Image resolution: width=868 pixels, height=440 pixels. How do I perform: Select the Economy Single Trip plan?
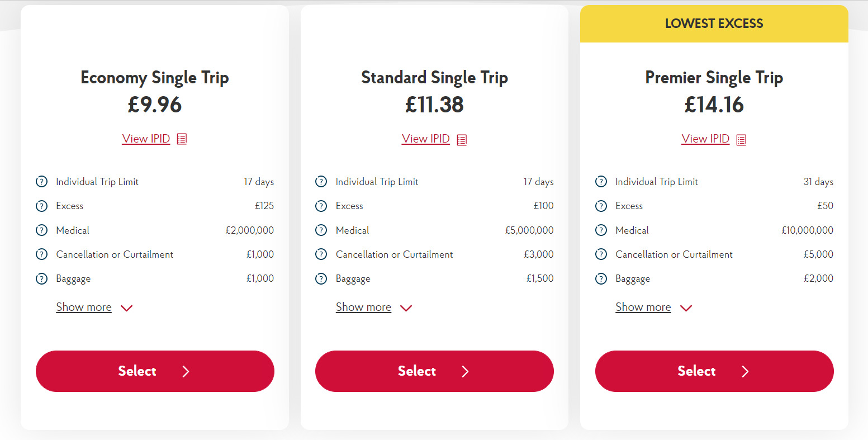pos(155,371)
